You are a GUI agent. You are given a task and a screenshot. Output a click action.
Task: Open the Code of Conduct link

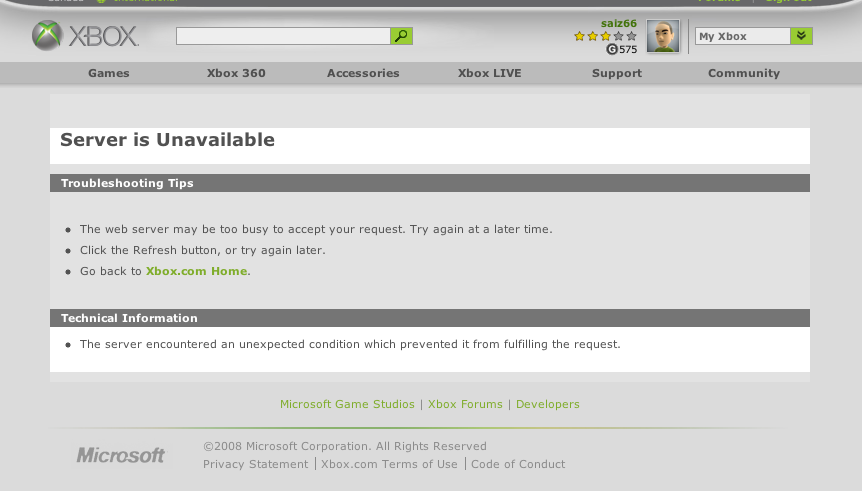point(518,464)
